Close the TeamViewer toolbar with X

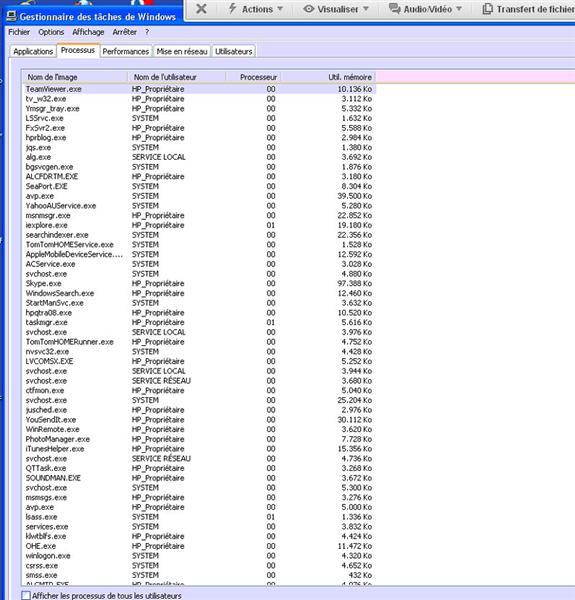coord(201,8)
